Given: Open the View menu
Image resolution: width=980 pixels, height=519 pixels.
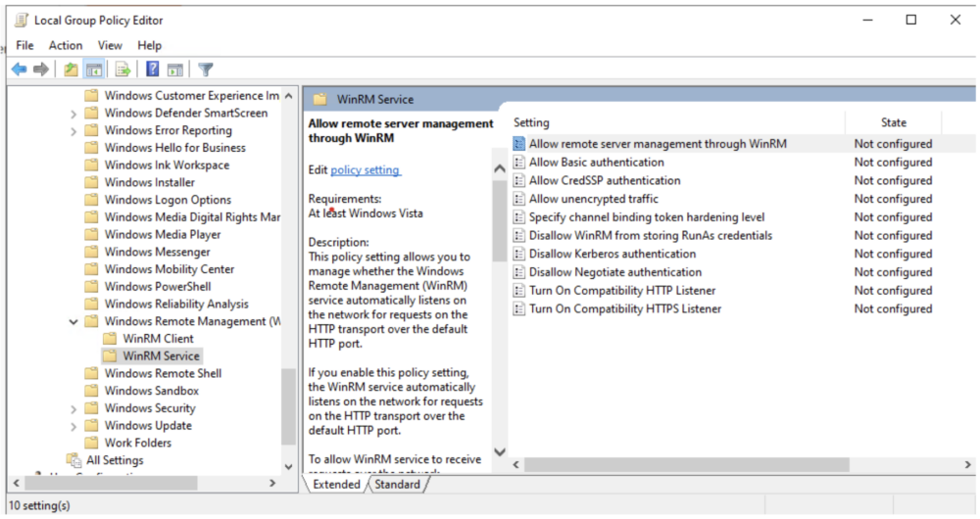Looking at the screenshot, I should pyautogui.click(x=110, y=45).
